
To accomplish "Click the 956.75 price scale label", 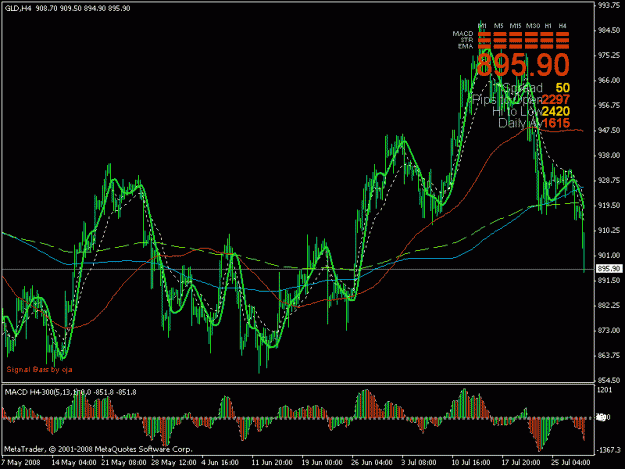I will [609, 105].
